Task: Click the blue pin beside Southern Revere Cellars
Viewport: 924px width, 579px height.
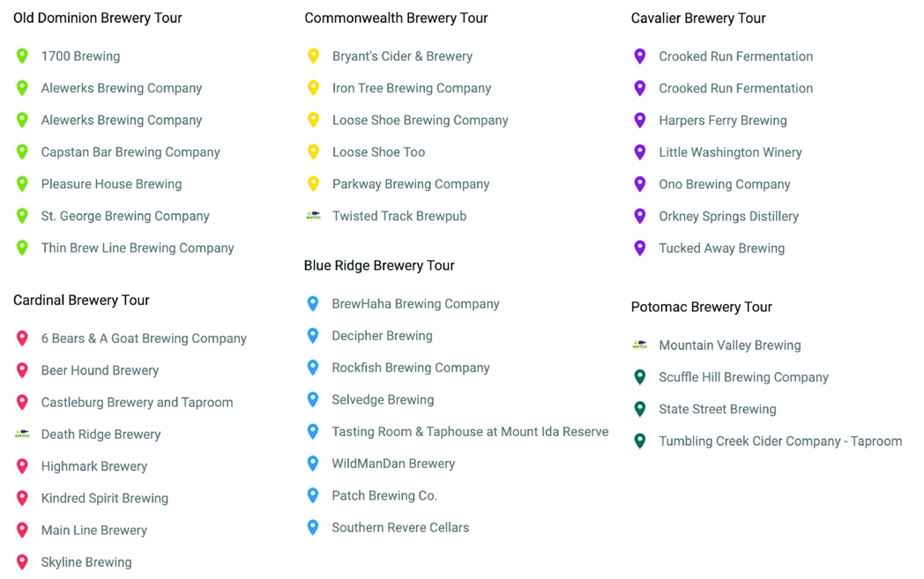Action: pyautogui.click(x=313, y=527)
